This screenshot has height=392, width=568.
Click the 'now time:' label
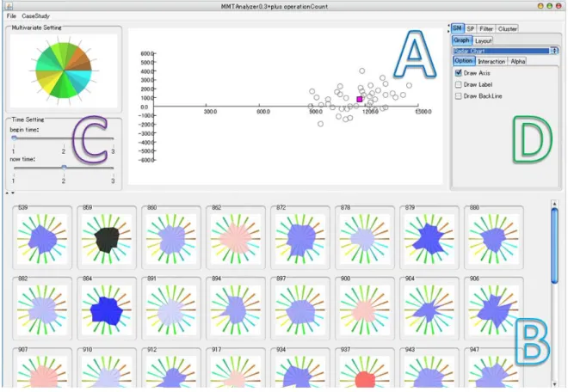click(22, 159)
